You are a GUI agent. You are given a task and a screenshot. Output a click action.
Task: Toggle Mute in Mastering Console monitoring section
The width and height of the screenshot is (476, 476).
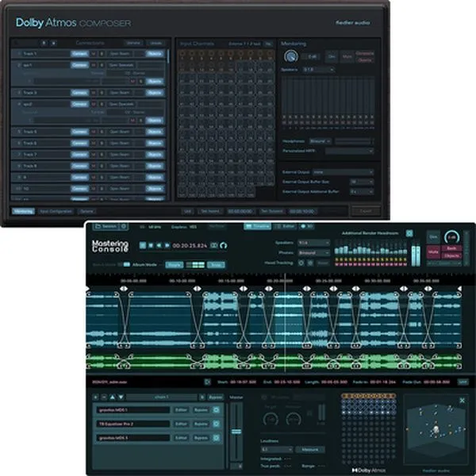433,252
